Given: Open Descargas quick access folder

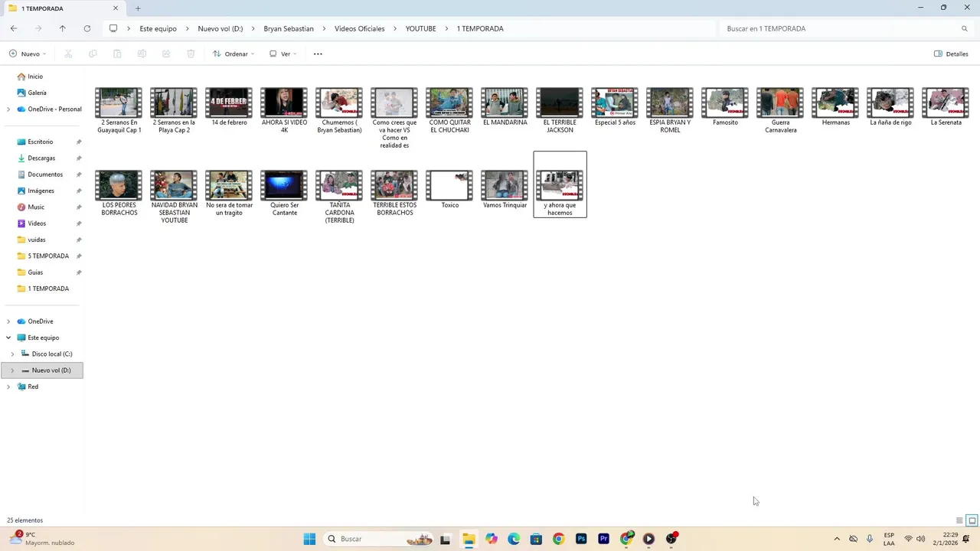Looking at the screenshot, I should coord(41,158).
